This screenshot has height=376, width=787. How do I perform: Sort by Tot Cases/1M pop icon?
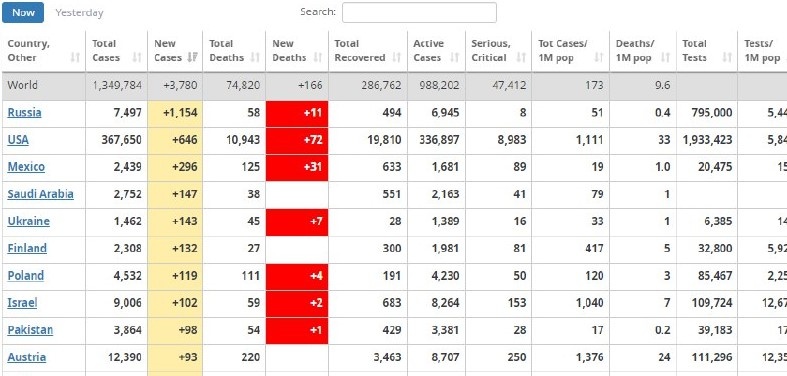coord(599,58)
